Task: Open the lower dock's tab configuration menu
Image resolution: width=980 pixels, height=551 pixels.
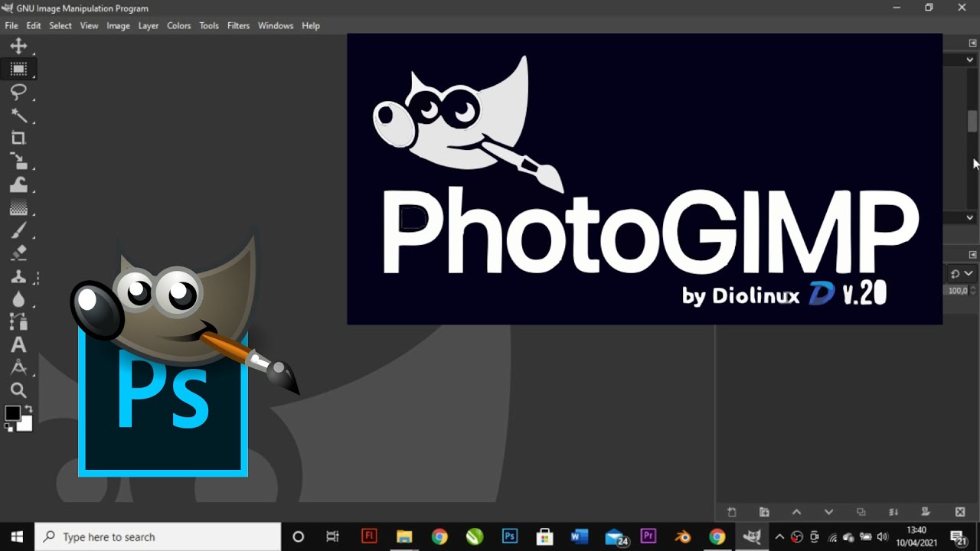Action: 973,254
